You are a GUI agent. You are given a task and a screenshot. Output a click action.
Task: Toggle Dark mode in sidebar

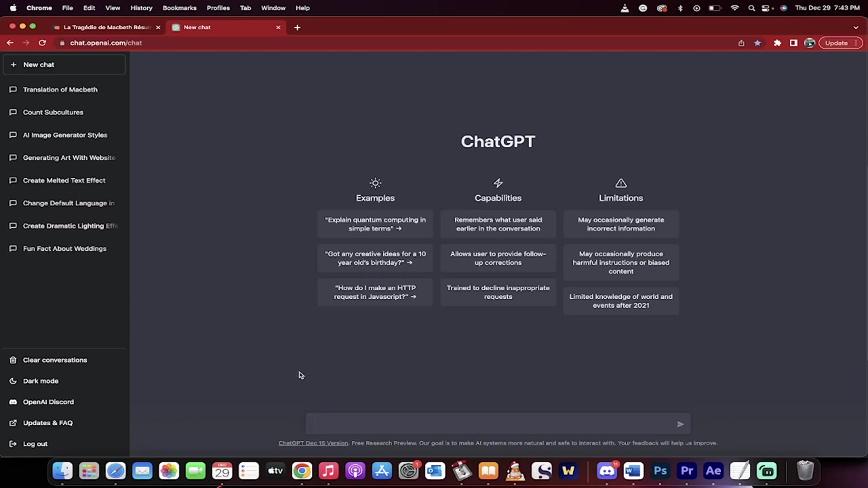point(41,381)
